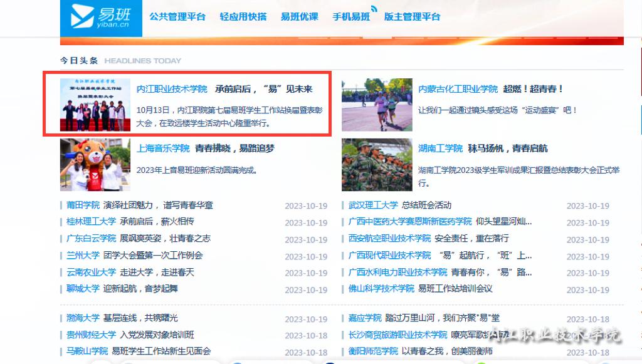Open article 迎新起航，音梦起舞
642x364 pixels.
140,289
